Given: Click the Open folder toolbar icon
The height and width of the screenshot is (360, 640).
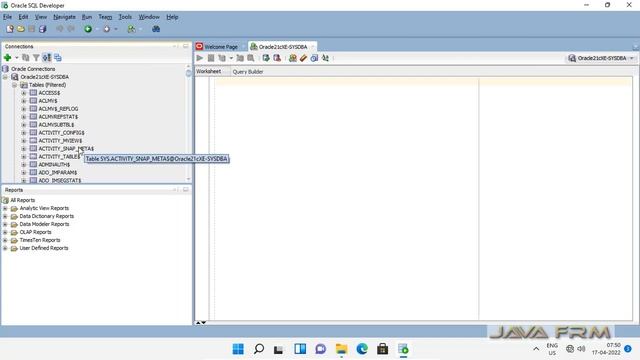Looking at the screenshot, I should 21,29.
